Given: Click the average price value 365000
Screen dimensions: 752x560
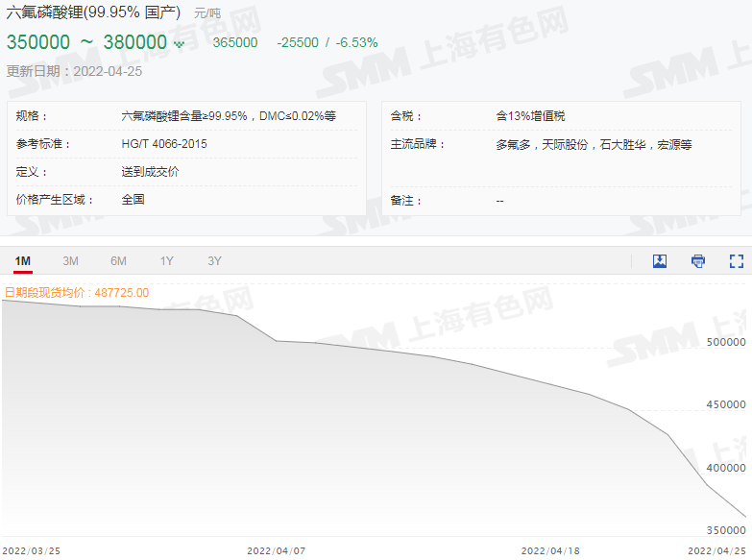Looking at the screenshot, I should 234,42.
